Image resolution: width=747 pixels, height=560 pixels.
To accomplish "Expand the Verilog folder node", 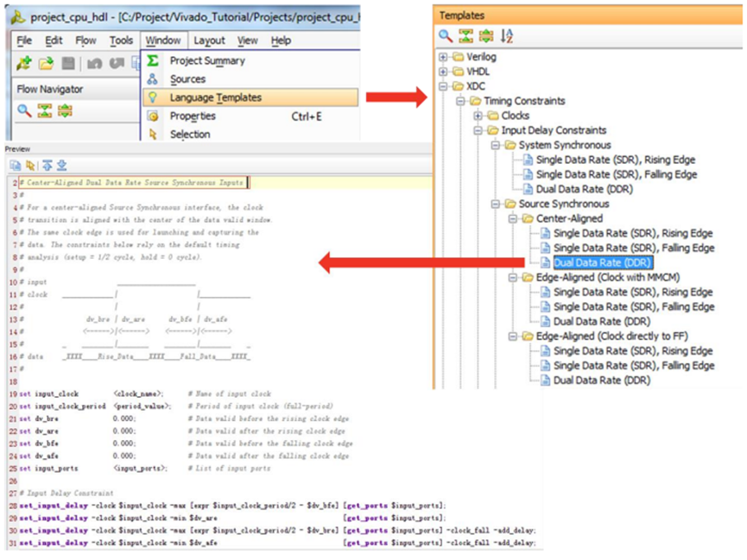I will click(x=444, y=57).
